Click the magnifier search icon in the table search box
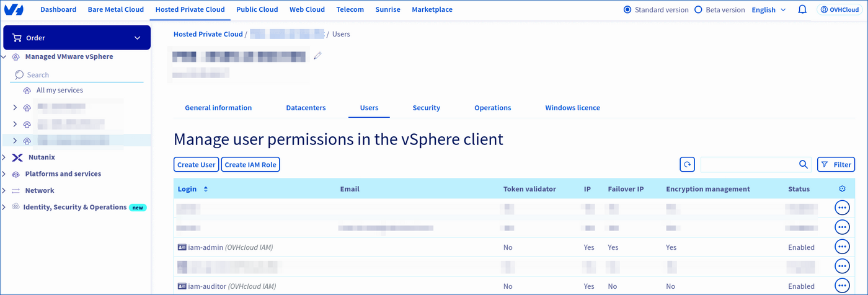Viewport: 868px width, 295px height. click(804, 164)
